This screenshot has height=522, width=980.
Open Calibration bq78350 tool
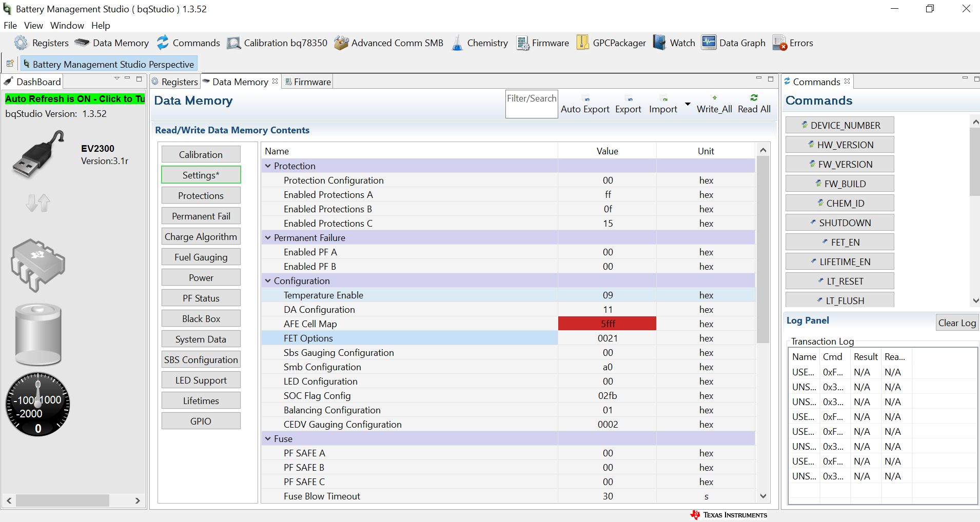tap(277, 43)
